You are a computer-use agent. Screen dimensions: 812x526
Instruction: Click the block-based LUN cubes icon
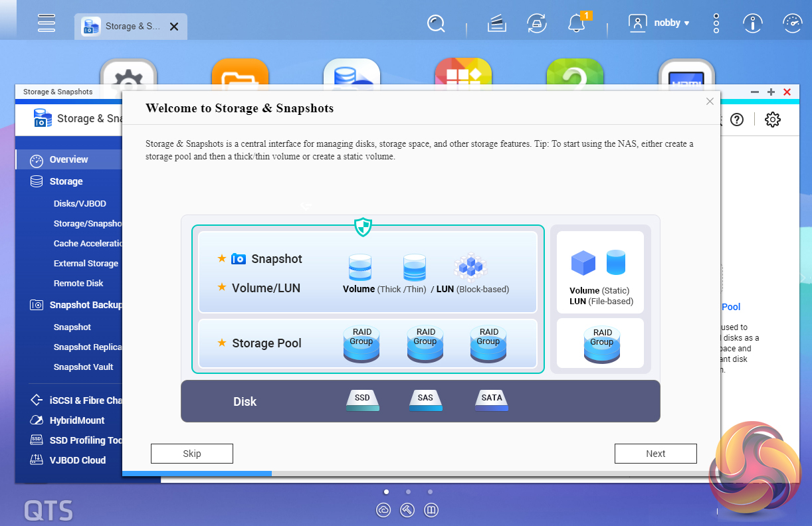[470, 267]
